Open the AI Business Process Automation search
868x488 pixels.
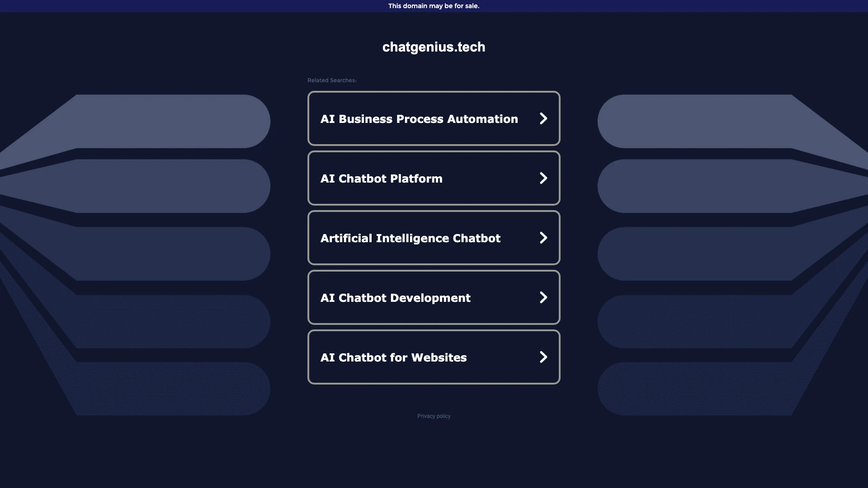(419, 119)
